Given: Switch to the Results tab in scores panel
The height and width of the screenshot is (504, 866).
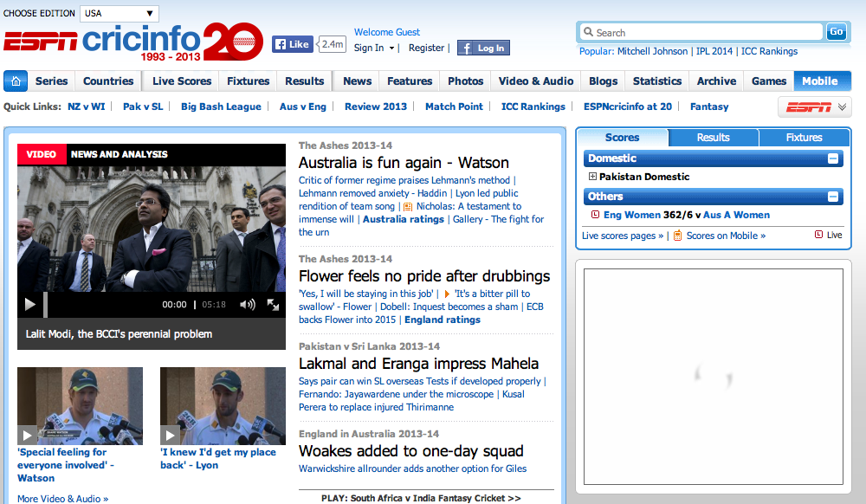Looking at the screenshot, I should (x=713, y=138).
